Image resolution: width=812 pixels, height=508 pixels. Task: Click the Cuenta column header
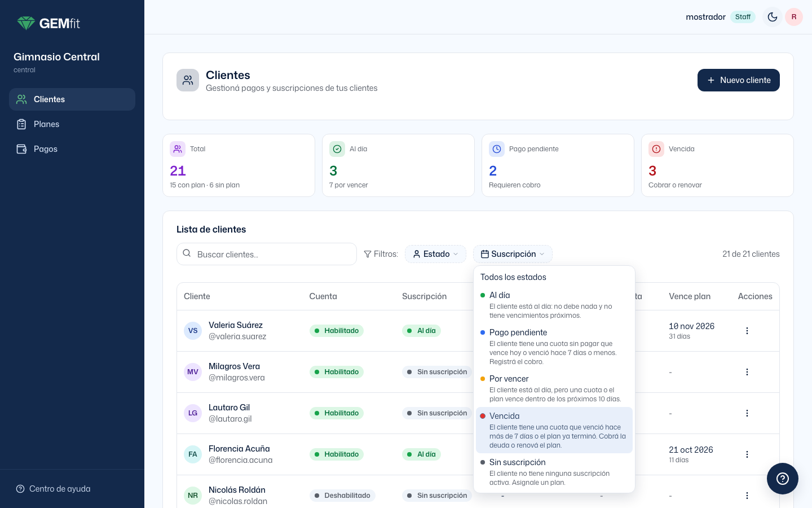pos(323,296)
